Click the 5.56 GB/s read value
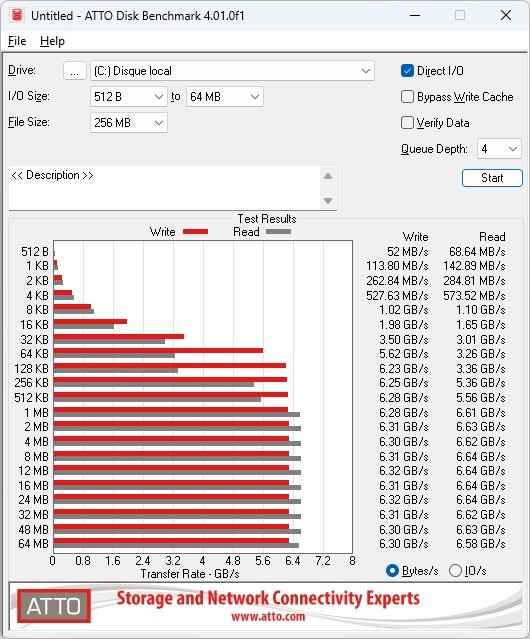The width and height of the screenshot is (530, 639). [x=481, y=397]
